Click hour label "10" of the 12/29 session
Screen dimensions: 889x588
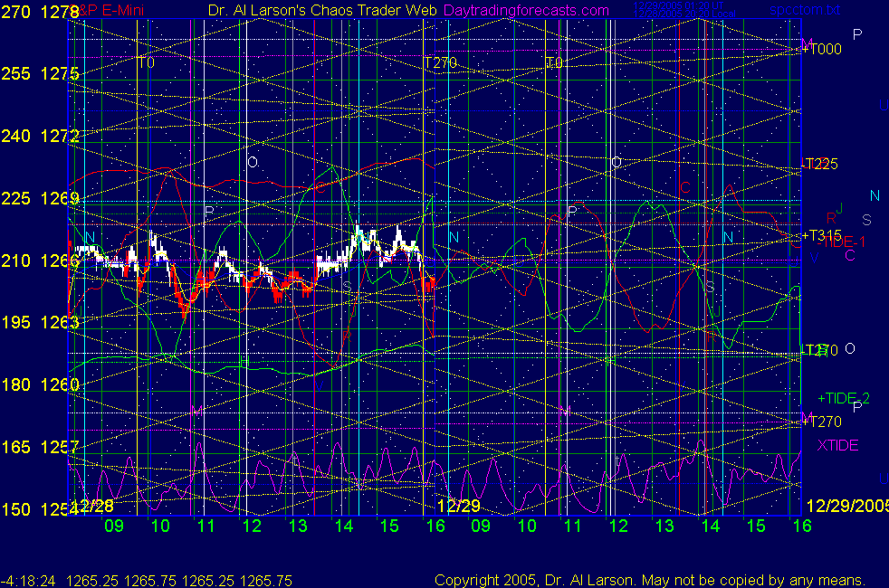[x=527, y=526]
